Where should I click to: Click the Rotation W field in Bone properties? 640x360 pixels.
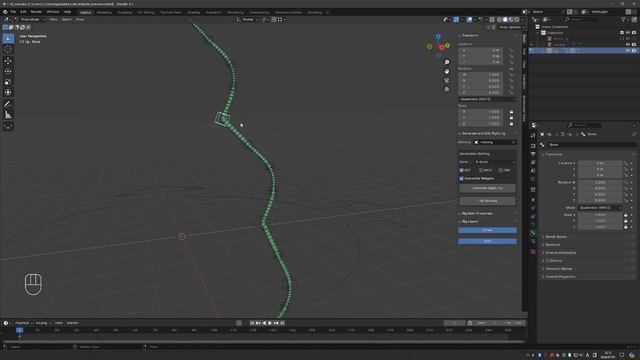pyautogui.click(x=600, y=182)
